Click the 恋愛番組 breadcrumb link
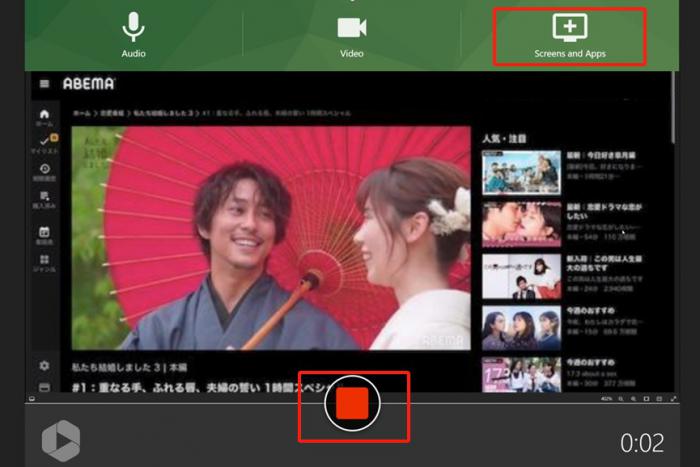This screenshot has height=467, width=700. click(112, 113)
